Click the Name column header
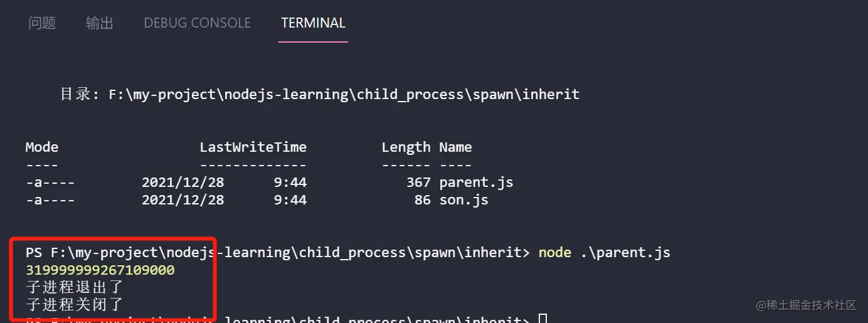Screen dimensions: 868x323 (455, 147)
